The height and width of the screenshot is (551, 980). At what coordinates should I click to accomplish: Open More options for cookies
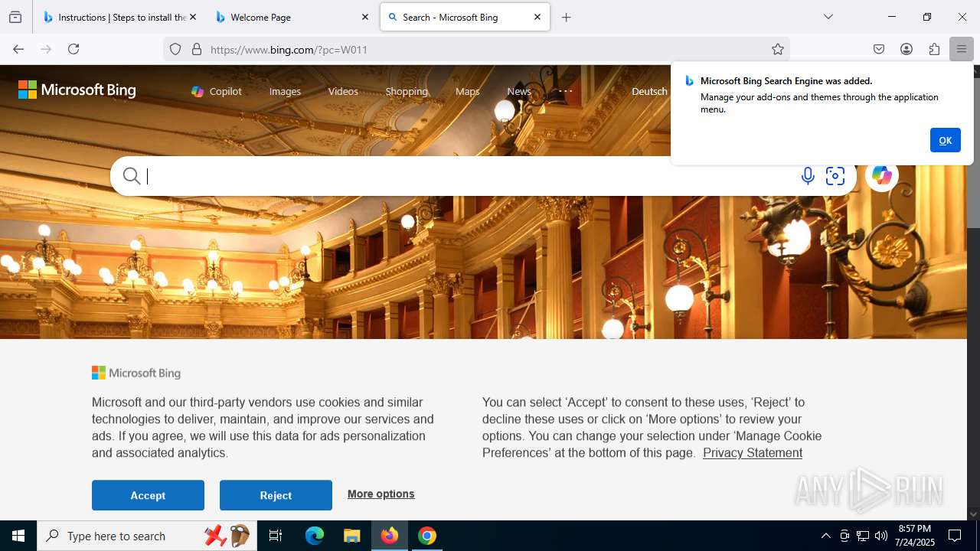(x=381, y=494)
